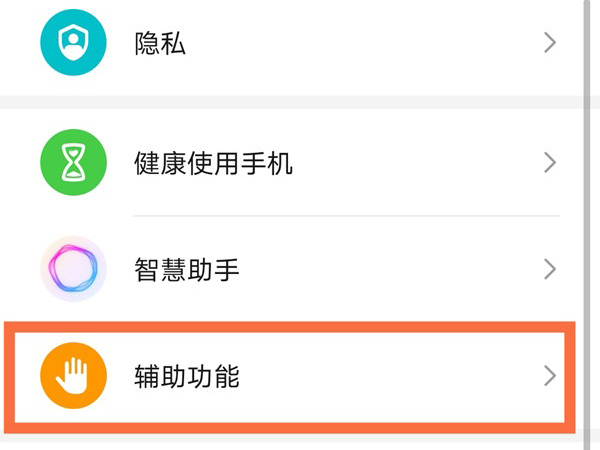Tap the orange hand Accessibility icon
The image size is (600, 450).
pyautogui.click(x=73, y=376)
